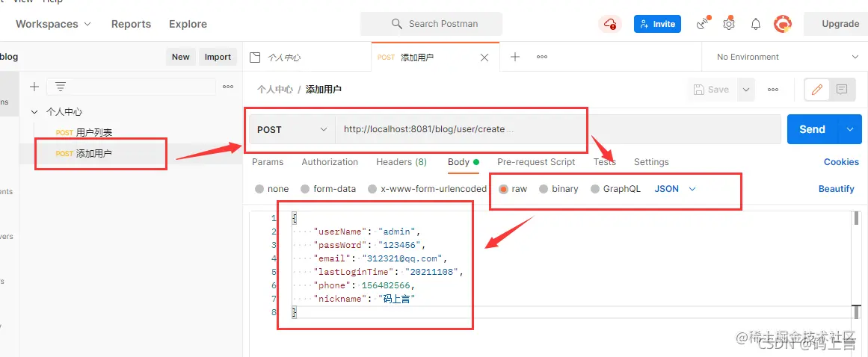Click the request URL field
868x357 pixels.
558,129
